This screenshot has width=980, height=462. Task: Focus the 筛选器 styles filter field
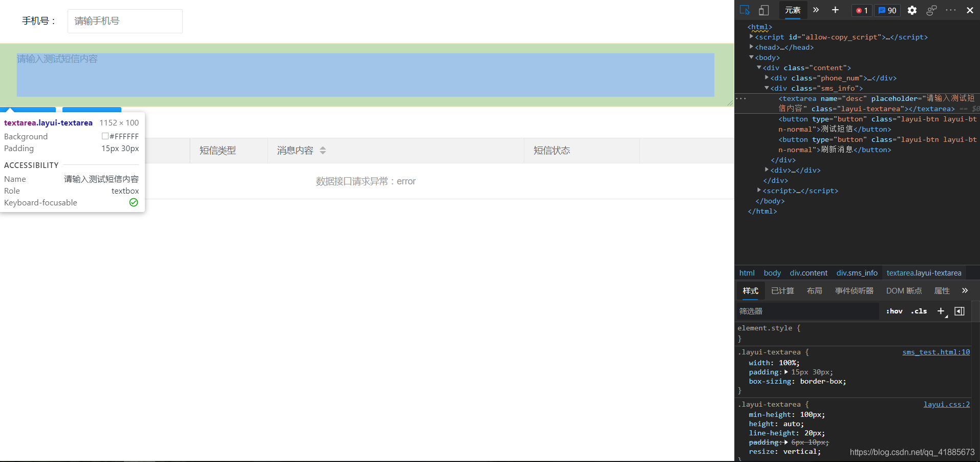807,311
